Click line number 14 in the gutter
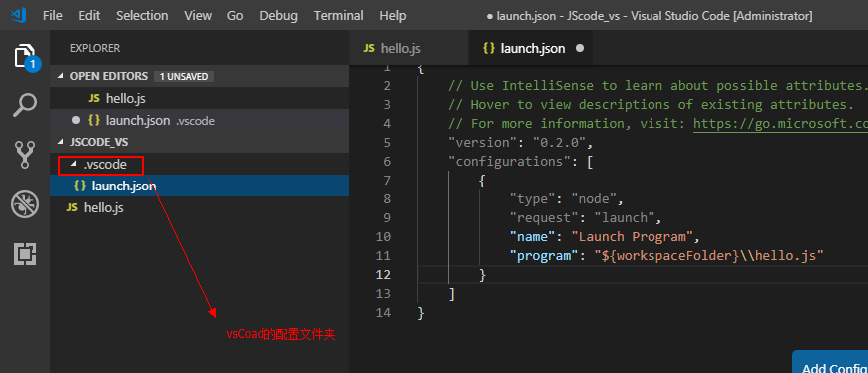The width and height of the screenshot is (868, 373). (383, 313)
